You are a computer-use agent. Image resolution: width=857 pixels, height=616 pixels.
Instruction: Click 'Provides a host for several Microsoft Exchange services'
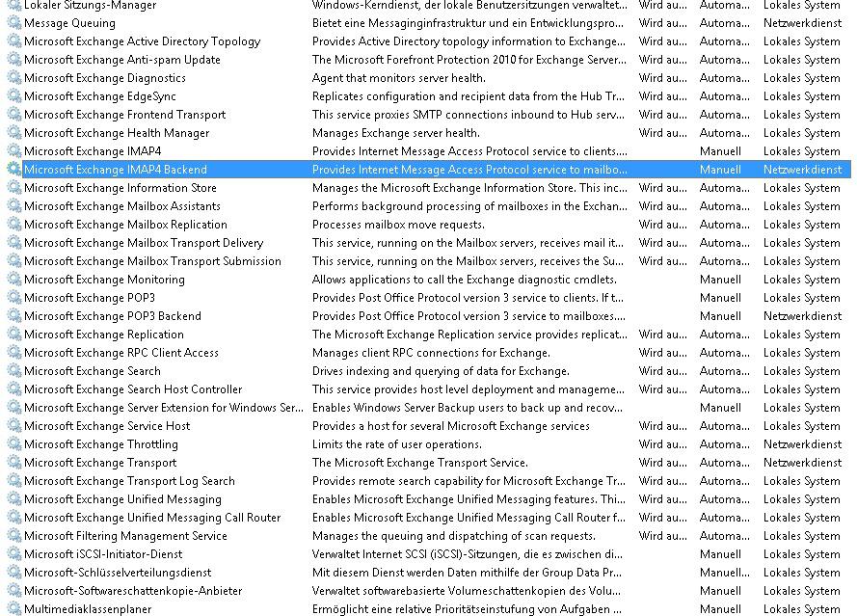[451, 426]
